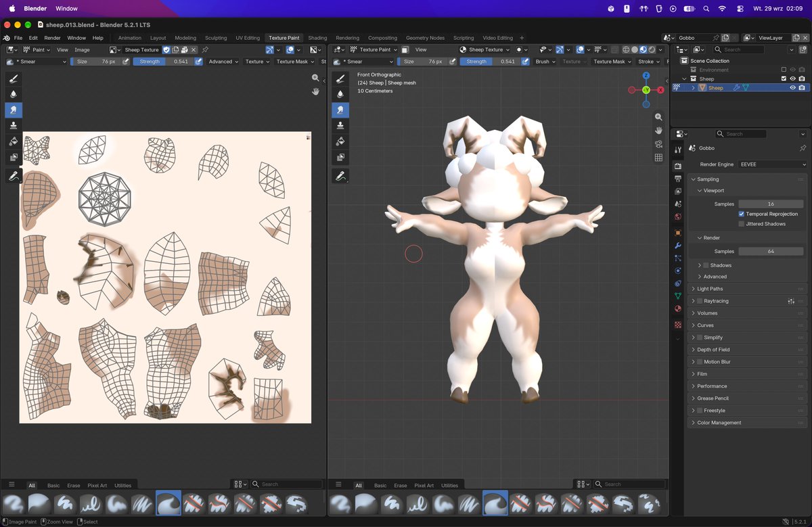Toggle camera view icon in 3D viewport
This screenshot has width=812, height=527.
click(x=658, y=144)
